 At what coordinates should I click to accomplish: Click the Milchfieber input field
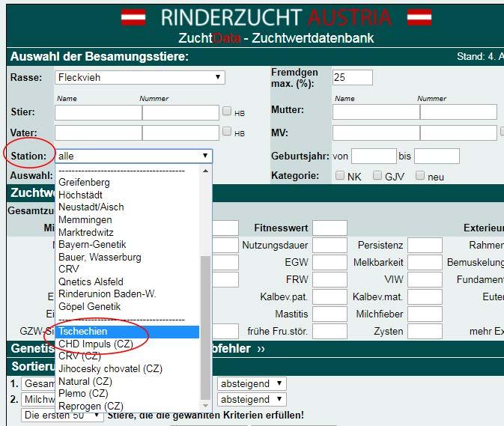click(x=425, y=314)
